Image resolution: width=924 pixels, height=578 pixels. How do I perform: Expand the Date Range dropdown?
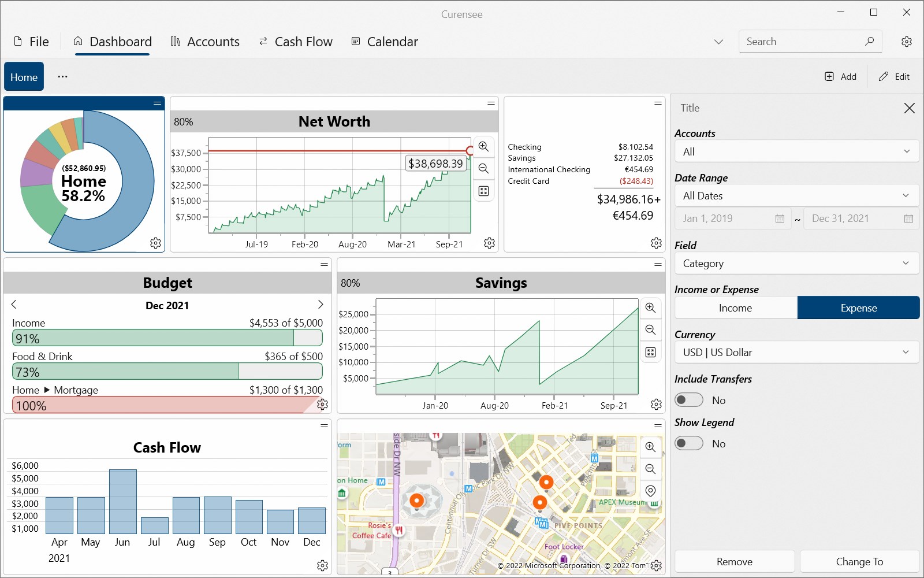[797, 196]
